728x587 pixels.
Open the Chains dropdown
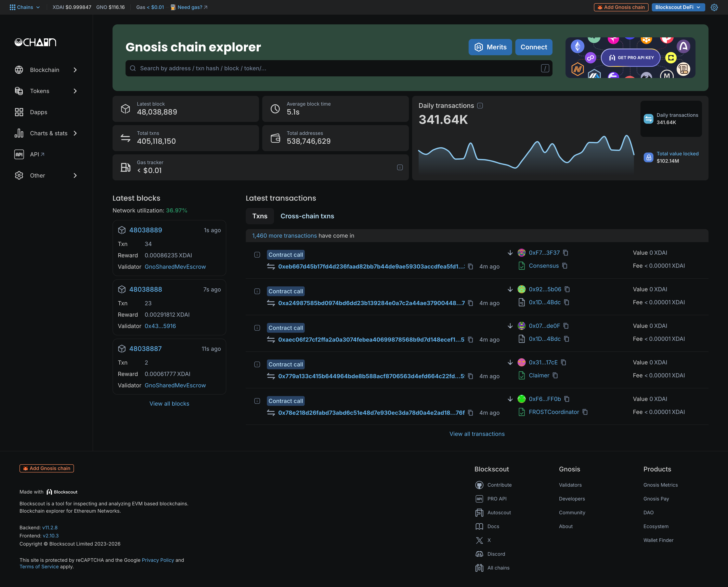(25, 7)
